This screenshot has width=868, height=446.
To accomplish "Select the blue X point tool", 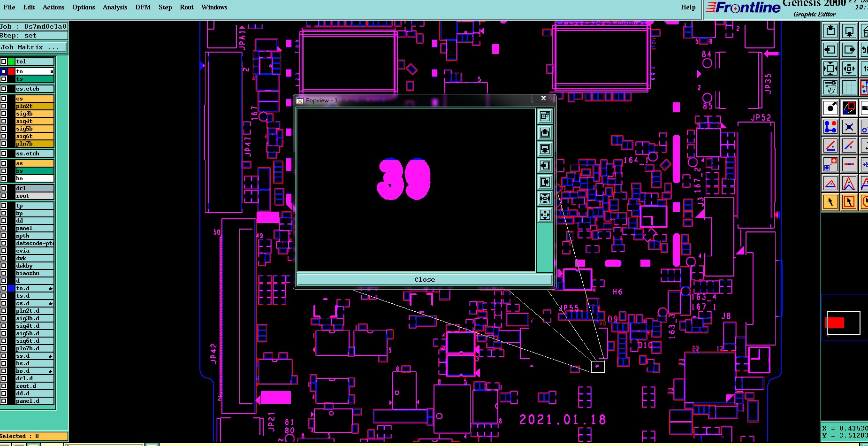I will click(x=849, y=127).
